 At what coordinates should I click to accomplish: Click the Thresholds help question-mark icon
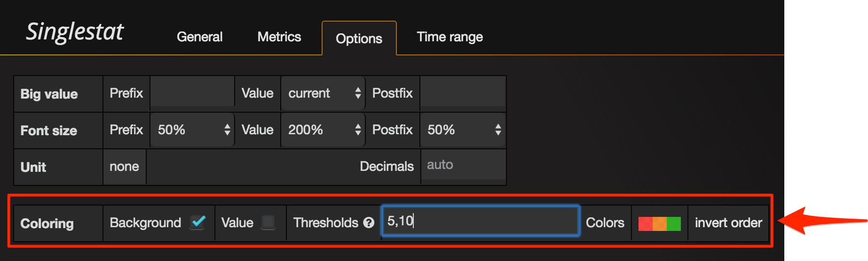tap(369, 223)
